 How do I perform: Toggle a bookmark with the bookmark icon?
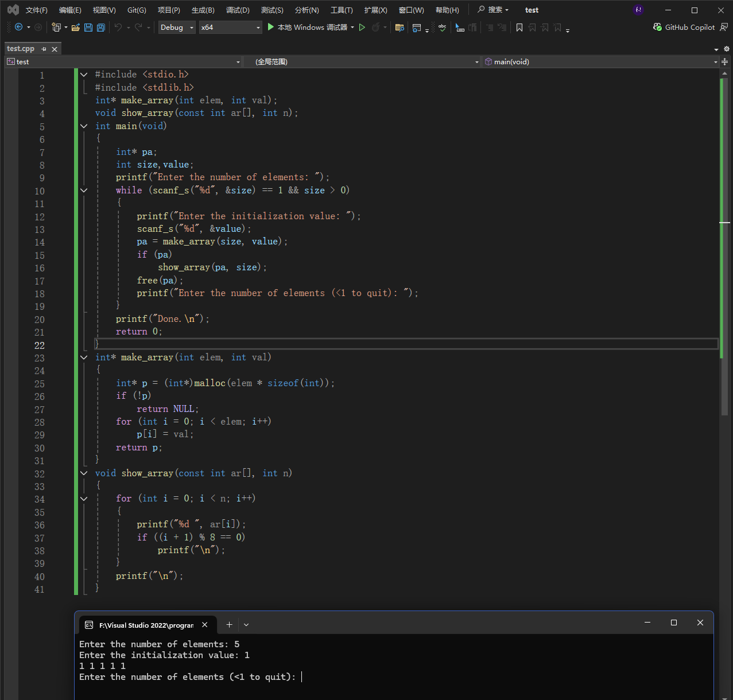pos(519,27)
